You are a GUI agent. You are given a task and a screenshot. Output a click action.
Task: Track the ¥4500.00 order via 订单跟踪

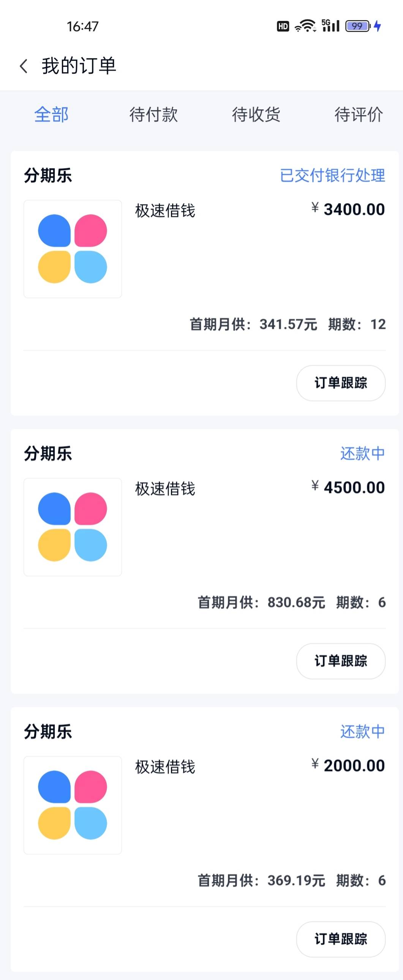click(x=341, y=661)
